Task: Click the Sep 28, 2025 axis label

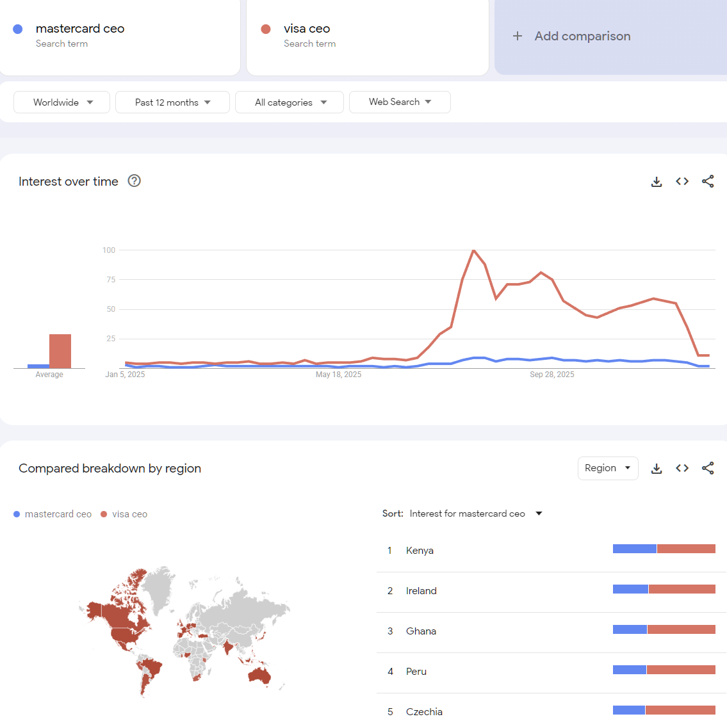Action: coord(552,375)
